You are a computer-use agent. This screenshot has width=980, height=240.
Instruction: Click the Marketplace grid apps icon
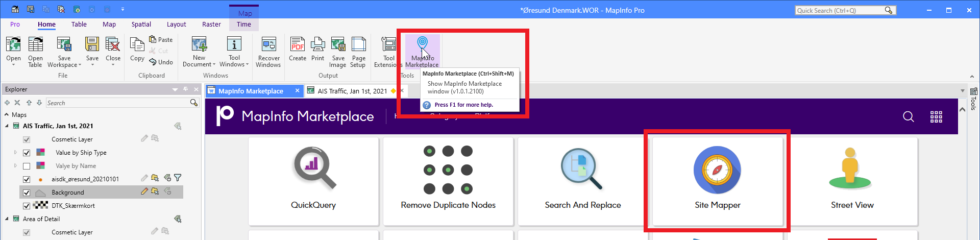[x=936, y=117]
